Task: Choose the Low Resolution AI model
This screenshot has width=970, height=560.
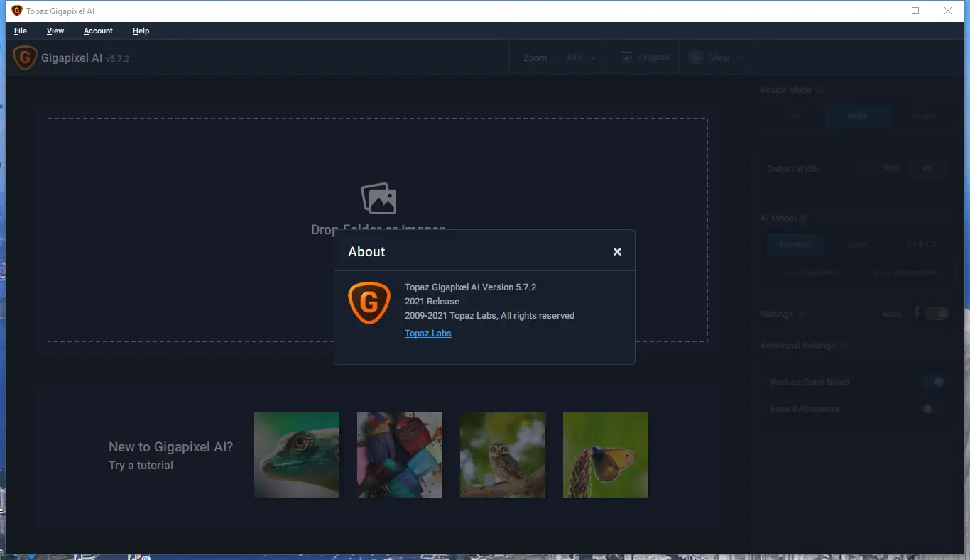Action: click(811, 273)
